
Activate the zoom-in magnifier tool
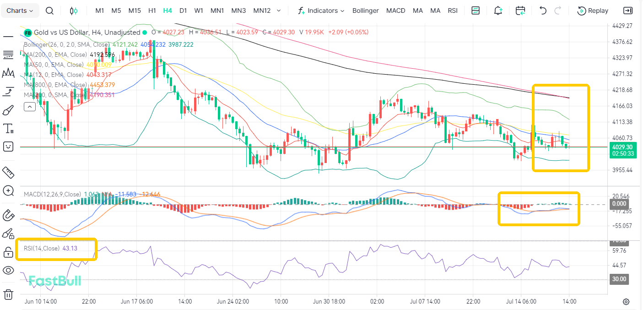[8, 191]
